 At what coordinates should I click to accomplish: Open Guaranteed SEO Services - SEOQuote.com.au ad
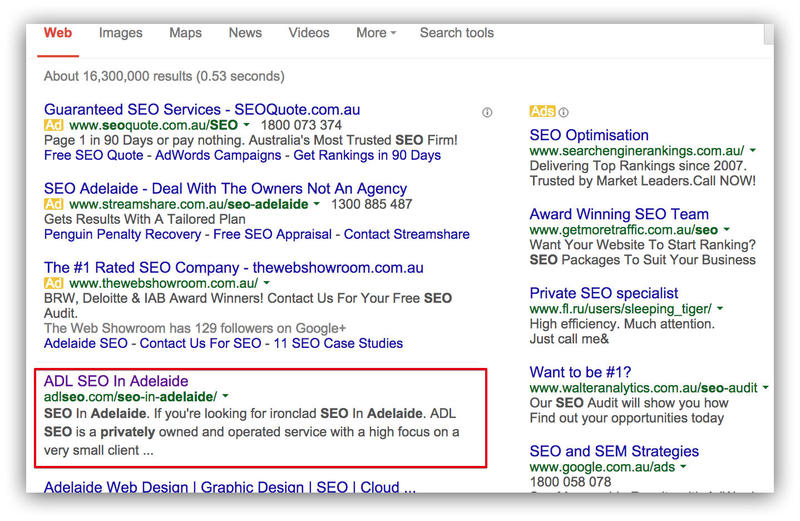(202, 110)
